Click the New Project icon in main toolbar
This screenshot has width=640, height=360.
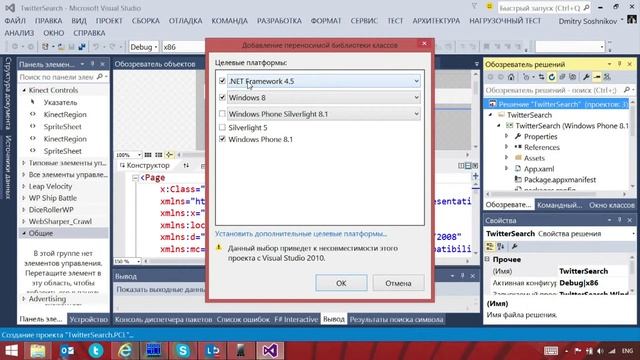pos(45,47)
